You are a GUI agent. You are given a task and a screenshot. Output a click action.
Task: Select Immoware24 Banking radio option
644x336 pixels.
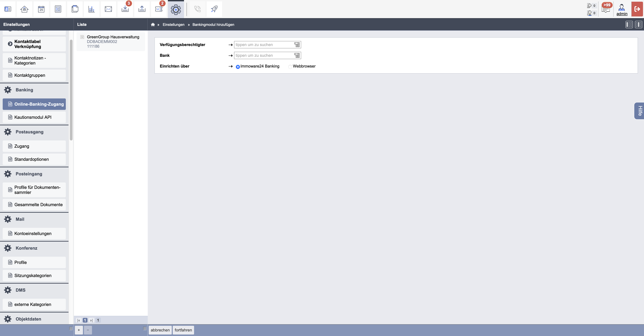coord(238,67)
